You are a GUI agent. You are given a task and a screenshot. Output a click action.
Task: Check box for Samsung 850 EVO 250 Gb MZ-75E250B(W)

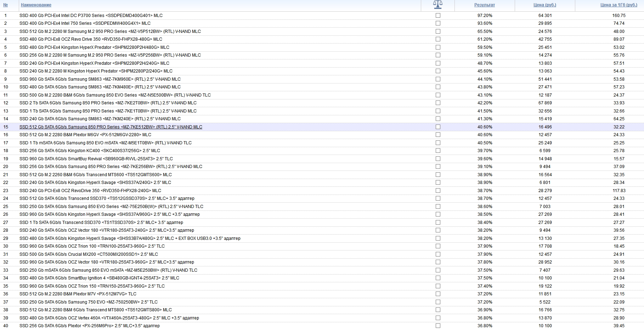(438, 207)
